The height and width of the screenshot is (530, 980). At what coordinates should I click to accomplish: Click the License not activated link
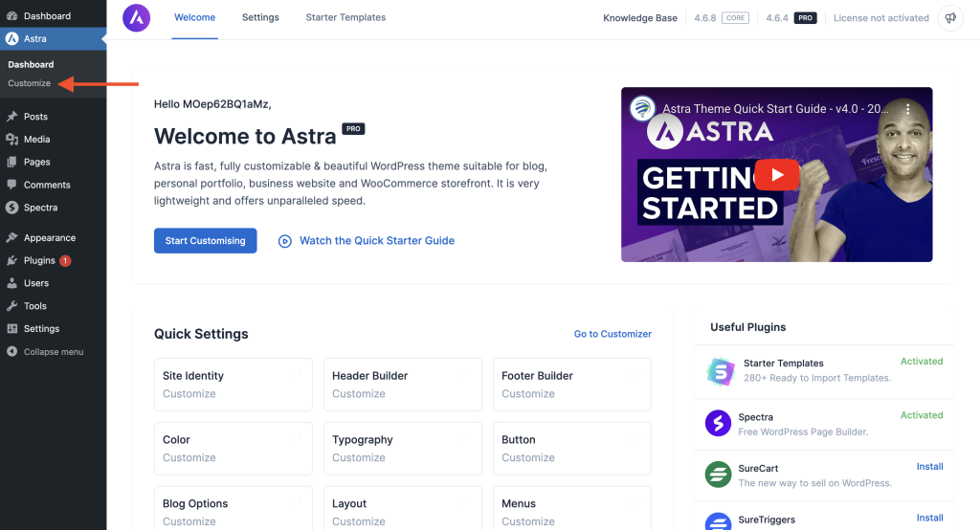tap(881, 18)
